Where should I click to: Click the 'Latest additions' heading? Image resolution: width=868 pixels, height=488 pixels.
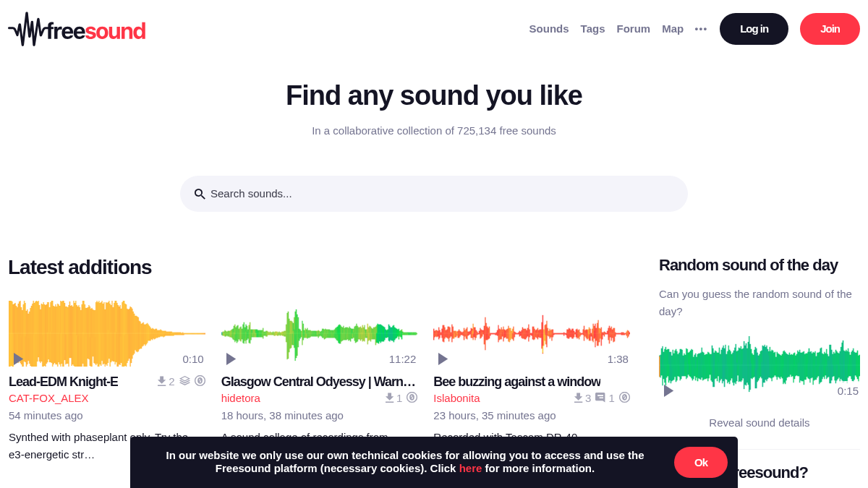(80, 267)
